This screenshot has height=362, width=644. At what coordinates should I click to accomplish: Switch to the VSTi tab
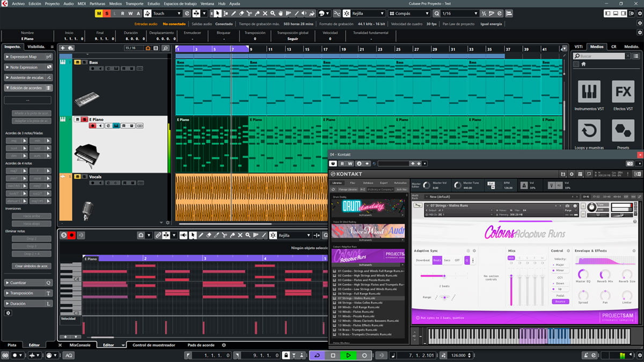pyautogui.click(x=578, y=47)
